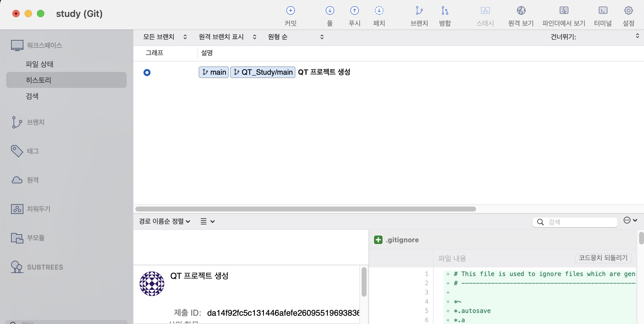Show in Finder (파인더에서 보기) icon
644x324 pixels.
(564, 11)
